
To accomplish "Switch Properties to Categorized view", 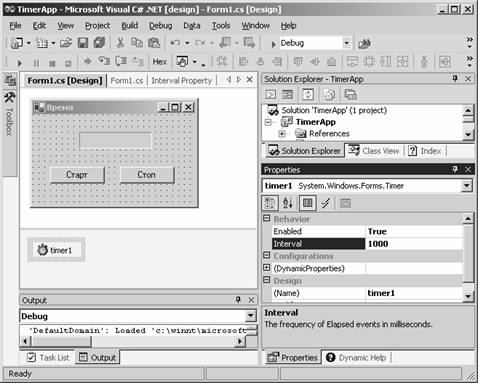I will (x=270, y=203).
